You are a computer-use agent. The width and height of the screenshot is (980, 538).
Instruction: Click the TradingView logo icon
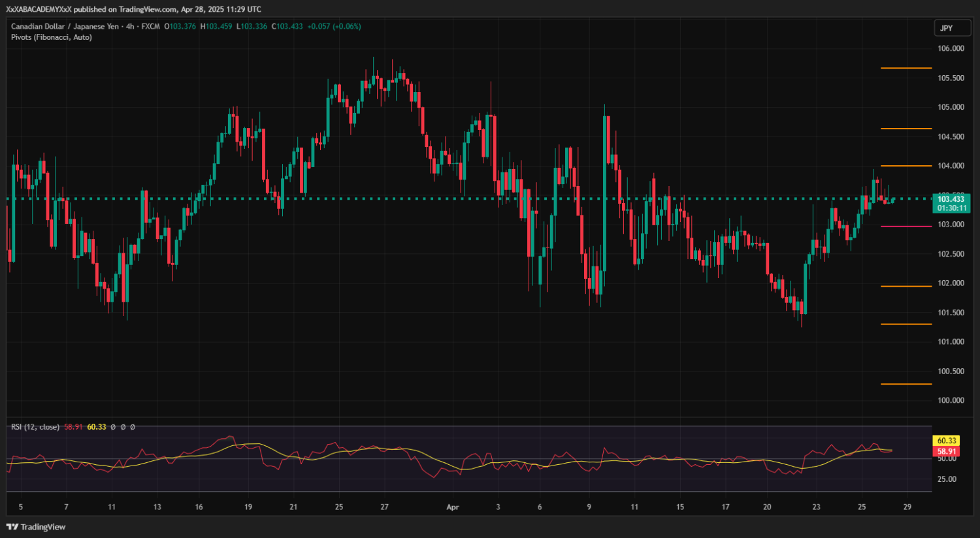[x=12, y=527]
